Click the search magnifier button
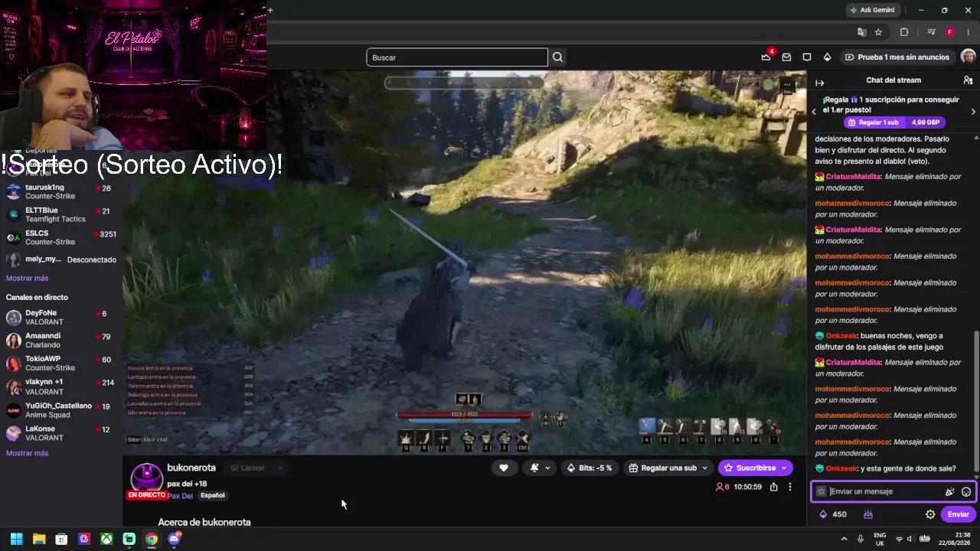 tap(558, 57)
